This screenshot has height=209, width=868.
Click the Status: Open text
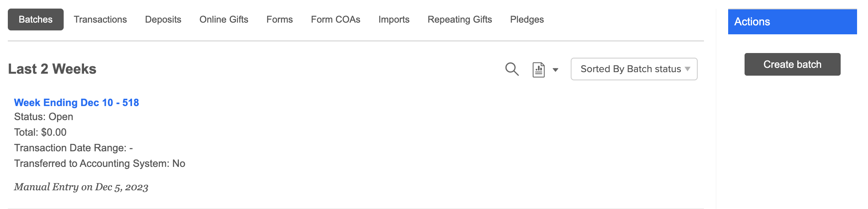coord(44,117)
